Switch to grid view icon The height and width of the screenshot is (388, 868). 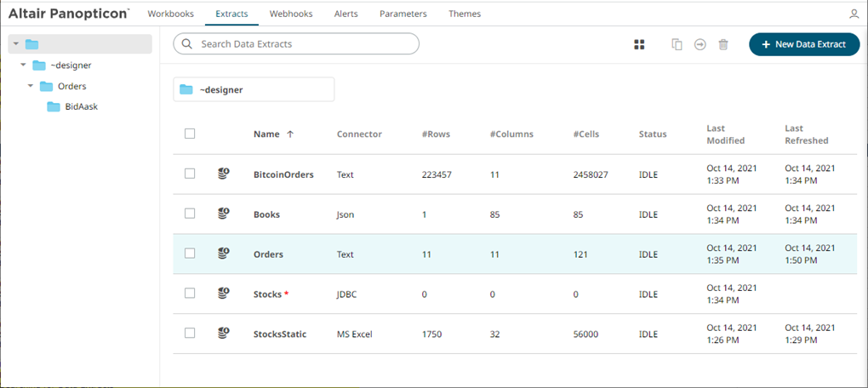tap(639, 45)
